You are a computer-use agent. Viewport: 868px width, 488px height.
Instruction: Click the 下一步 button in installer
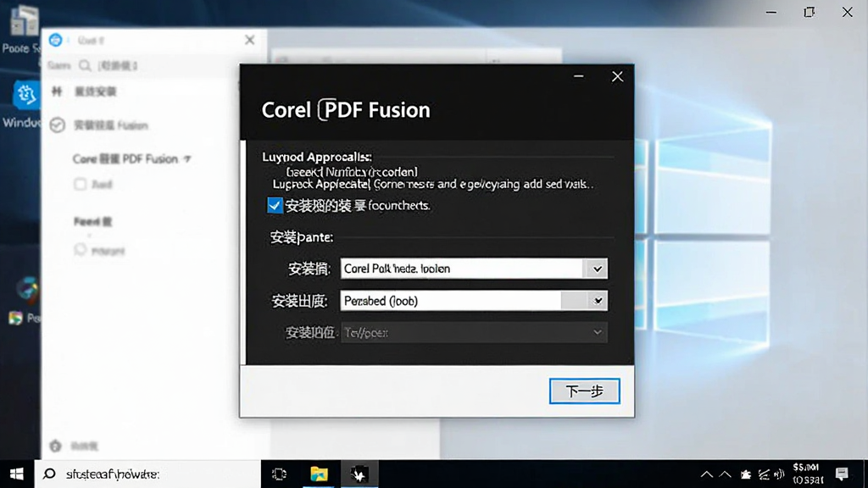coord(585,391)
